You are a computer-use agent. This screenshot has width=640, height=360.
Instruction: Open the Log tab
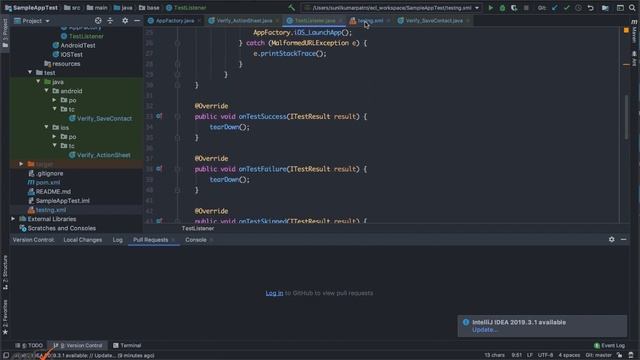(x=118, y=240)
